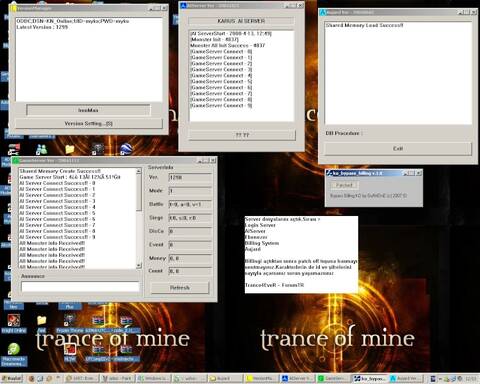
Task: Select 'Shared Memory Create Success' log line
Action: (x=60, y=171)
